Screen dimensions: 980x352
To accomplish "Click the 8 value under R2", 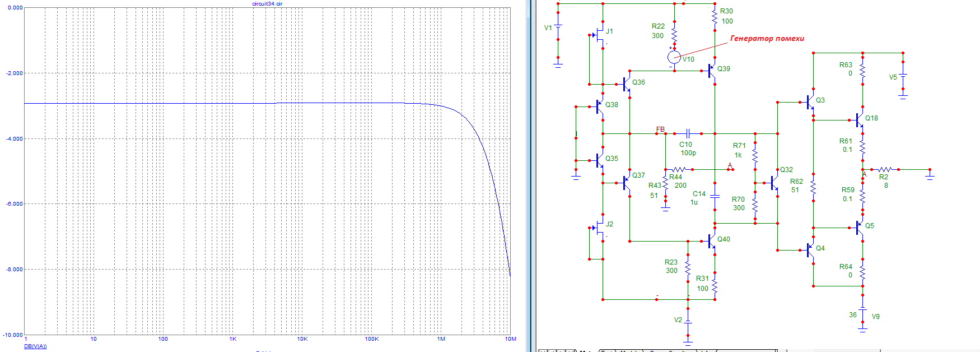I will pyautogui.click(x=886, y=186).
